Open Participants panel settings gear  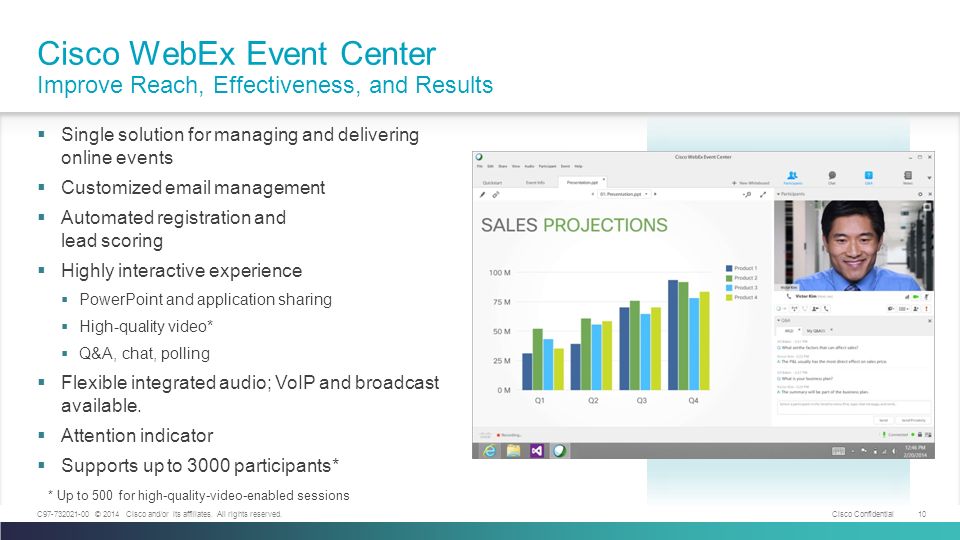pyautogui.click(x=920, y=194)
